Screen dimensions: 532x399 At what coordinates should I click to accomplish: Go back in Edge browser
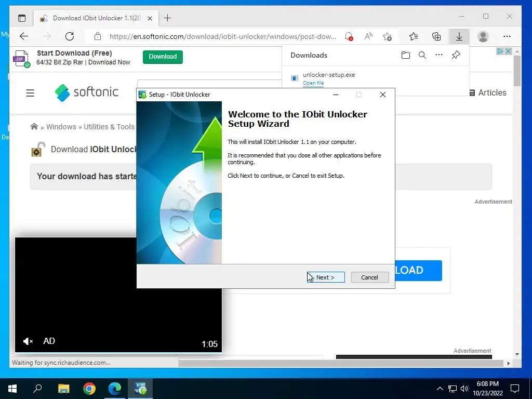[x=24, y=36]
